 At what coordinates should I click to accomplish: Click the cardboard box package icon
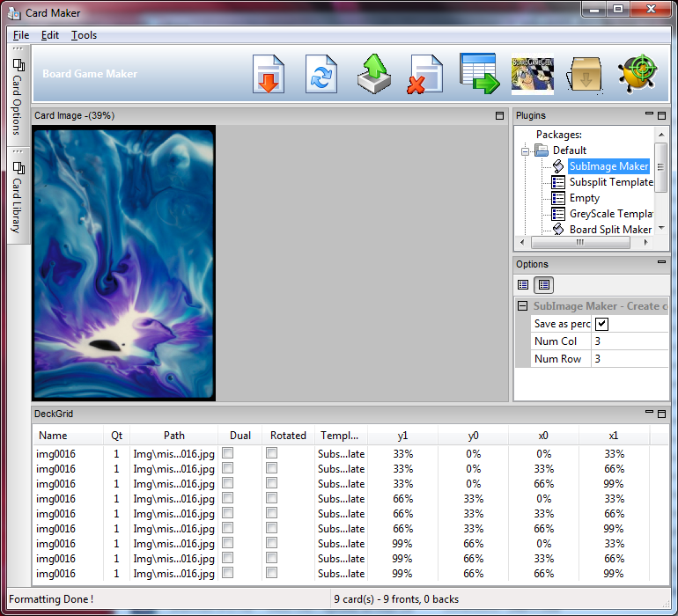coord(585,74)
